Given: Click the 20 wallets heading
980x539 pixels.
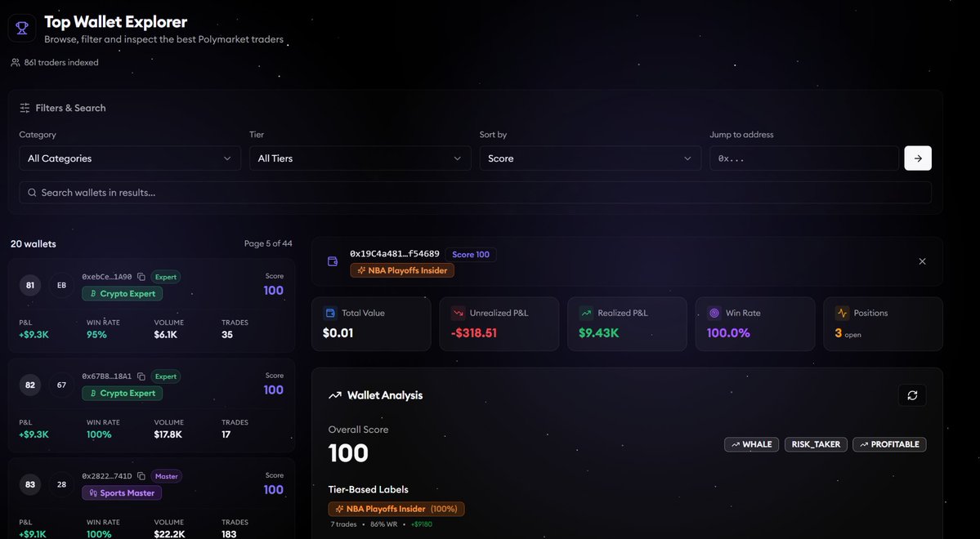Looking at the screenshot, I should click(34, 243).
